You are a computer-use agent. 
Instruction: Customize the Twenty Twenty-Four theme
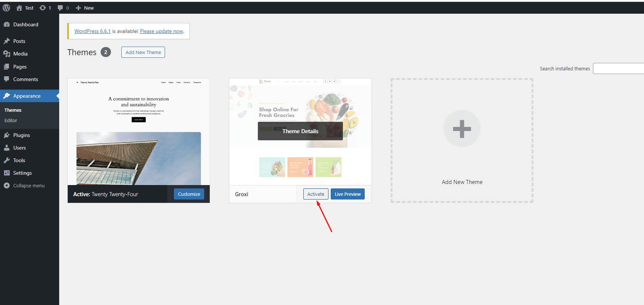pyautogui.click(x=189, y=194)
